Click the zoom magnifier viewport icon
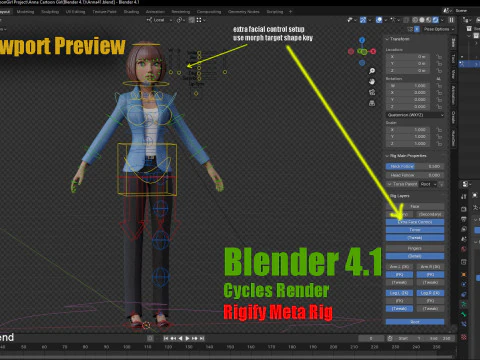The width and height of the screenshot is (480, 360). click(372, 71)
